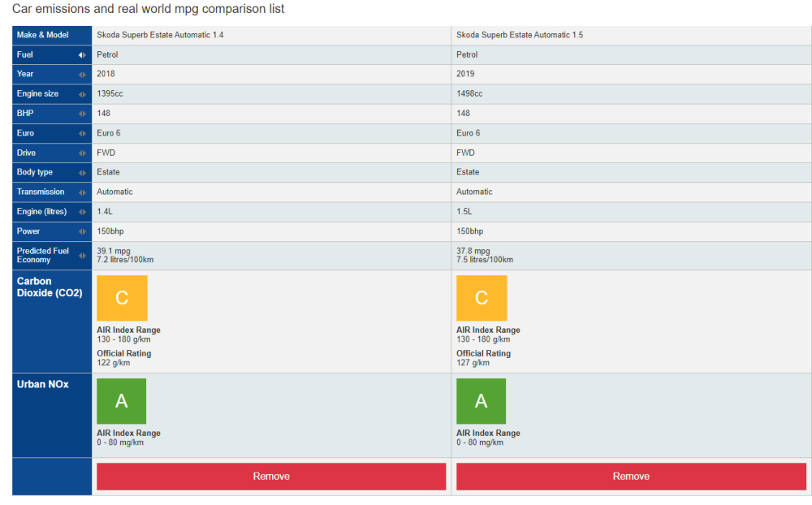Click the 'Body type' row label
This screenshot has width=812, height=505.
35,172
